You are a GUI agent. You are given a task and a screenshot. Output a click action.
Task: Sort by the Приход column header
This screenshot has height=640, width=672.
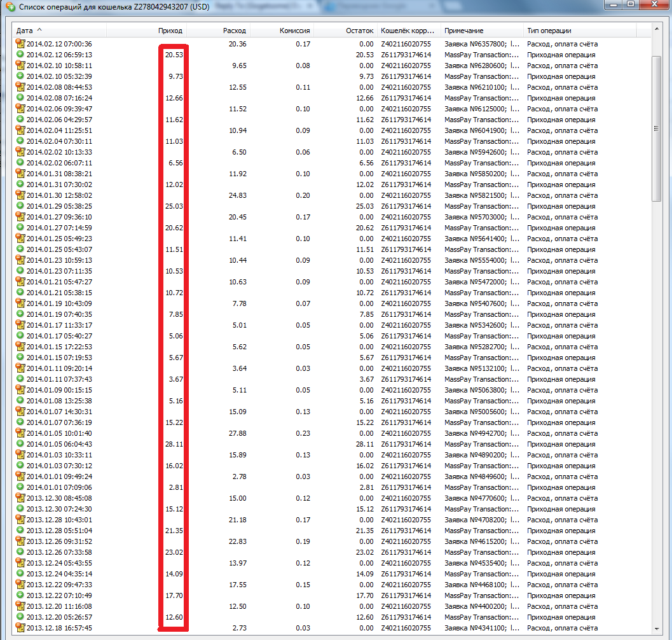(147, 31)
